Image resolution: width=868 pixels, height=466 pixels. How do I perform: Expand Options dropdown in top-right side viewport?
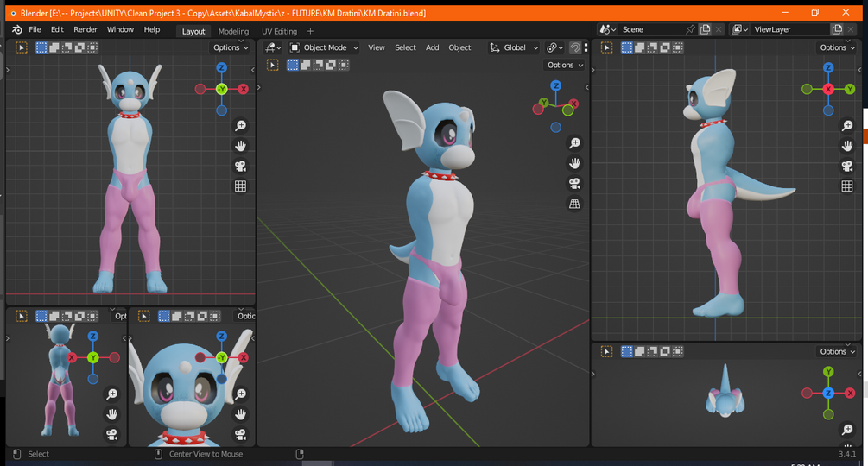pyautogui.click(x=837, y=47)
